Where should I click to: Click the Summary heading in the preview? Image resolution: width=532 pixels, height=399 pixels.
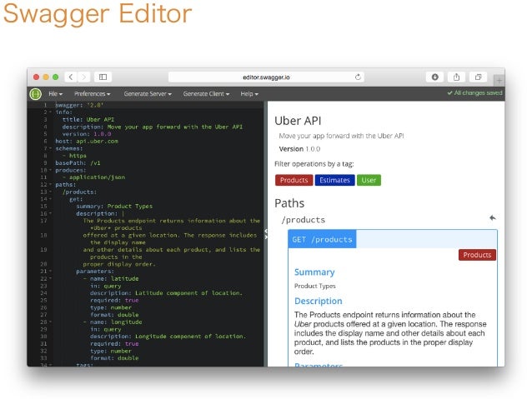pos(314,272)
